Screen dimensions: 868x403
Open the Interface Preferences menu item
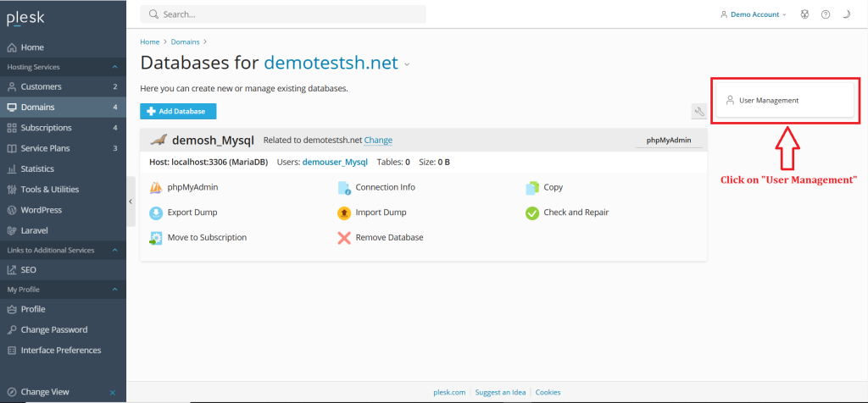click(63, 350)
